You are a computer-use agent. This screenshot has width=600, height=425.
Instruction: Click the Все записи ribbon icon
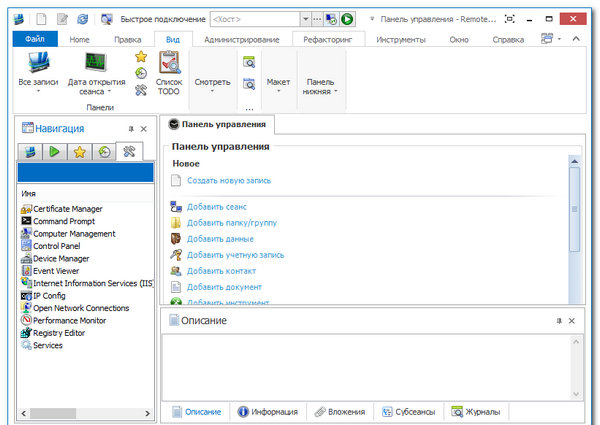pyautogui.click(x=38, y=74)
